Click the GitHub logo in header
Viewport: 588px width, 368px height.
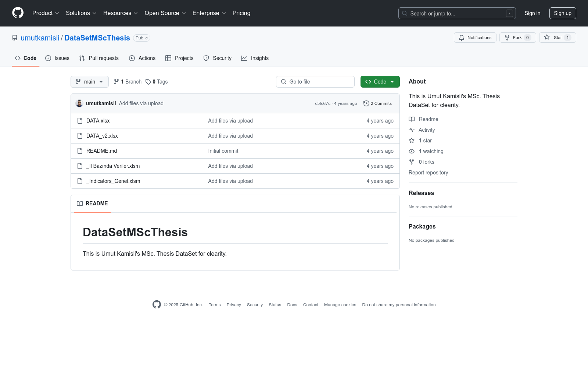tap(18, 13)
